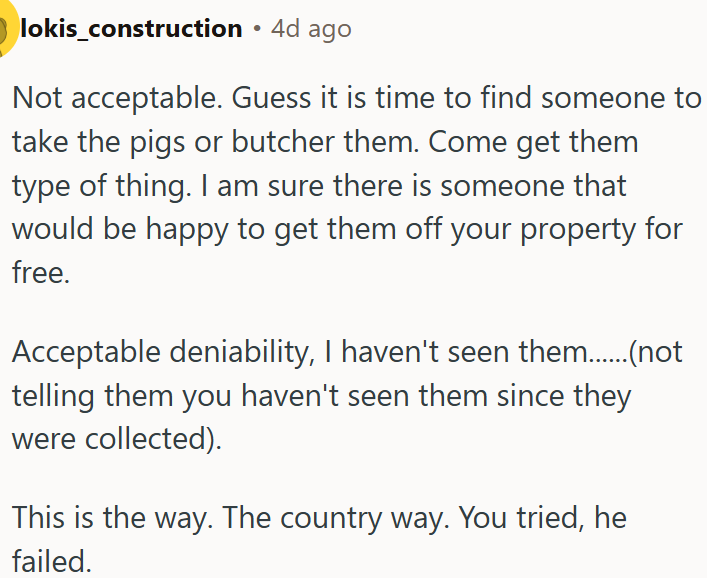Click the sentence "This is the way."
This screenshot has height=578, width=707.
[x=111, y=518]
